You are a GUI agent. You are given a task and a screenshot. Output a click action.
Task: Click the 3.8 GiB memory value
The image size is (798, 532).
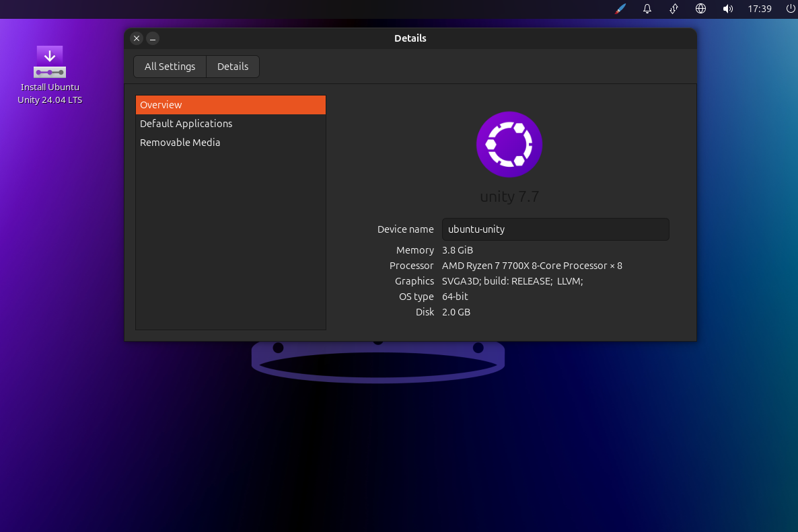pos(458,250)
